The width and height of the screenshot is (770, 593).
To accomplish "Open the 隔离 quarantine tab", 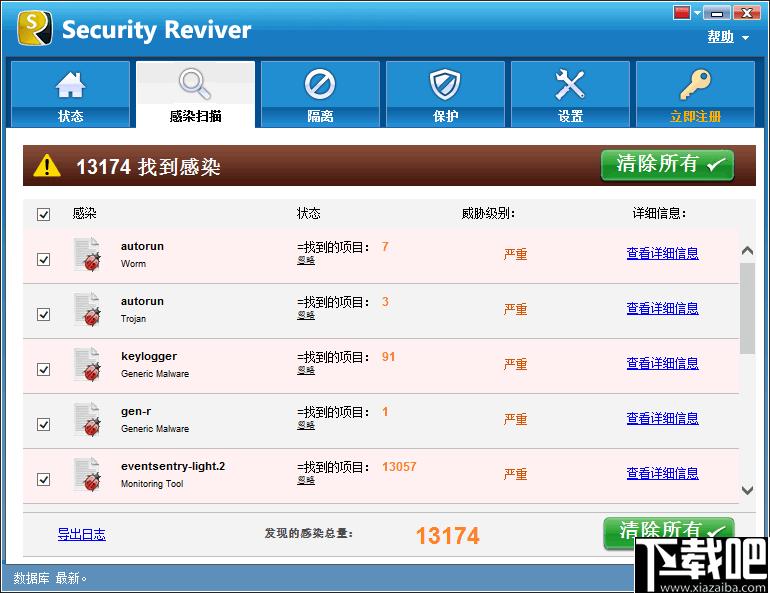I will (x=320, y=94).
